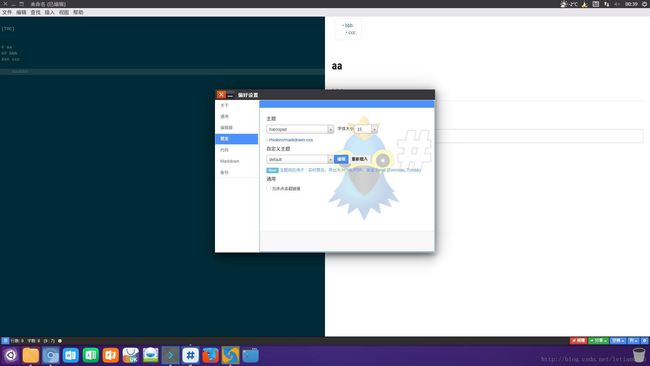Open the trash bin in dock
The height and width of the screenshot is (366, 650).
(639, 355)
